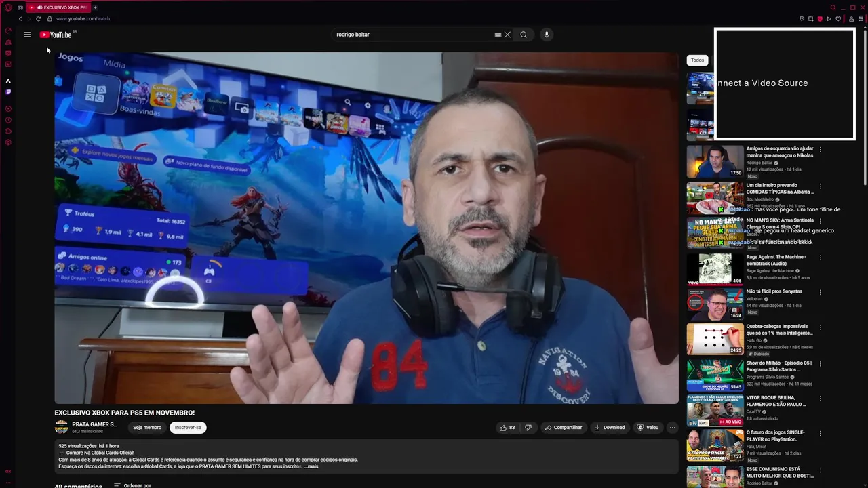Reload the current YouTube page
The width and height of the screenshot is (868, 488).
pyautogui.click(x=38, y=19)
